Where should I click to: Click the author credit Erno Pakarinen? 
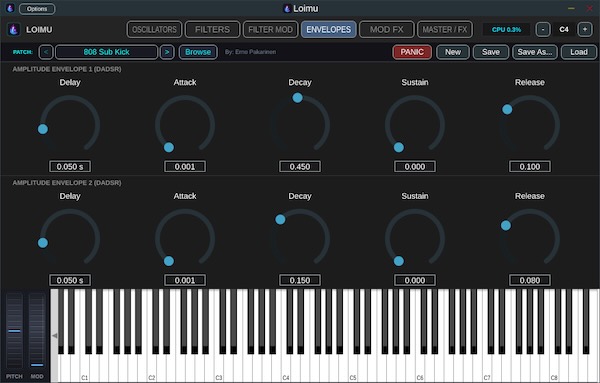[250, 52]
